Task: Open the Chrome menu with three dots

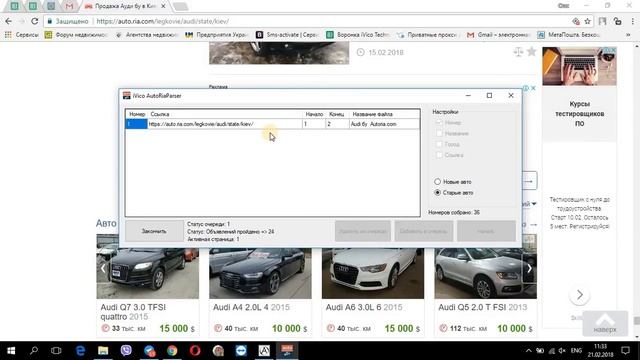Action: 633,21
